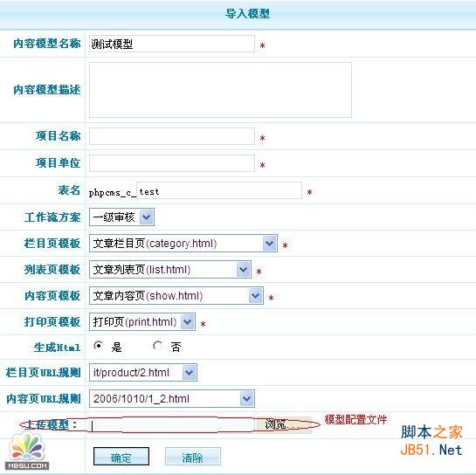476x475 pixels.
Task: Click the 确定 confirm button
Action: (121, 457)
